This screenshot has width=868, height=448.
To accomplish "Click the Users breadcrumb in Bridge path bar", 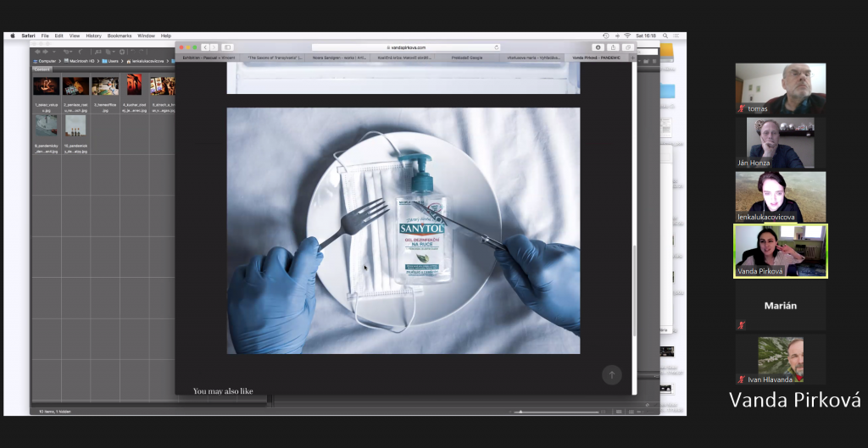I will (x=111, y=61).
